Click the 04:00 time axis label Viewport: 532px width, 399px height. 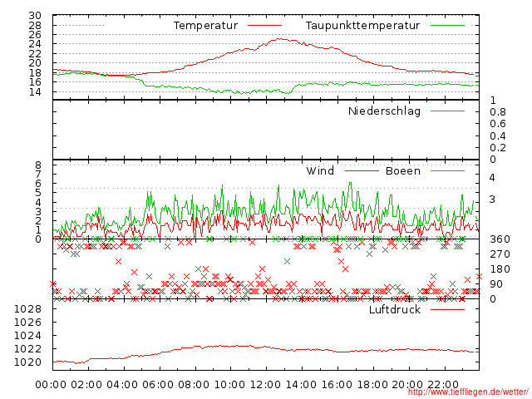[x=122, y=385]
